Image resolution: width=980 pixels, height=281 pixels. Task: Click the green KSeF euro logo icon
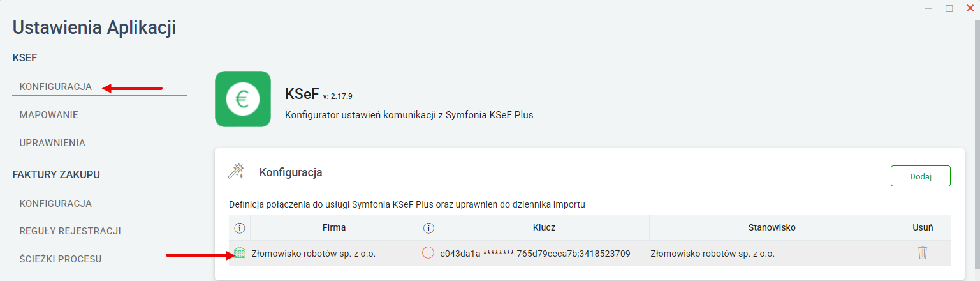point(243,99)
